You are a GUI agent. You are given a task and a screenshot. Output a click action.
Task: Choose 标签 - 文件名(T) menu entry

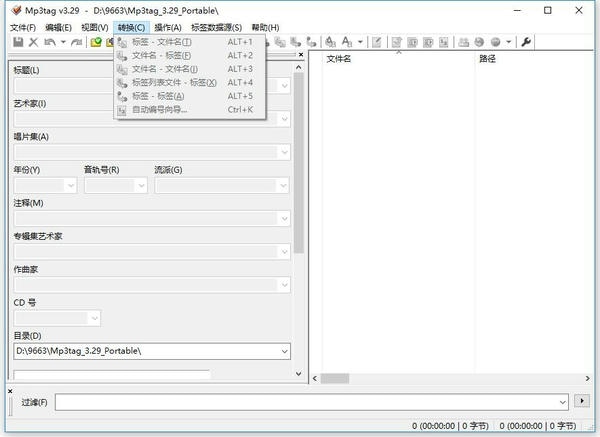pos(190,42)
